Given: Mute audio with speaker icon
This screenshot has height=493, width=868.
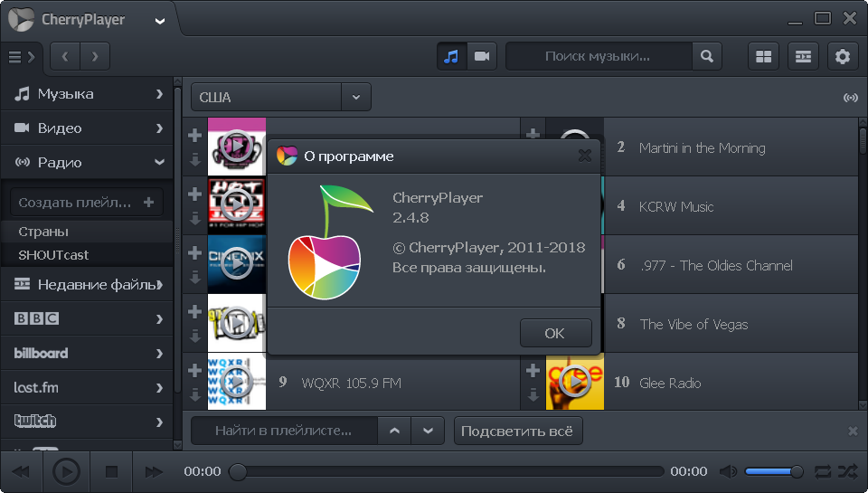Looking at the screenshot, I should (728, 472).
